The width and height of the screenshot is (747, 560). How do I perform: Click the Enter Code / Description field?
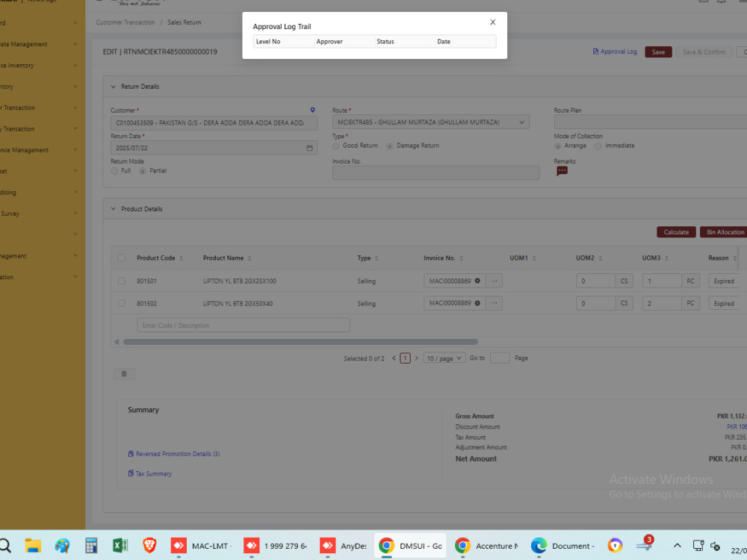click(x=244, y=326)
